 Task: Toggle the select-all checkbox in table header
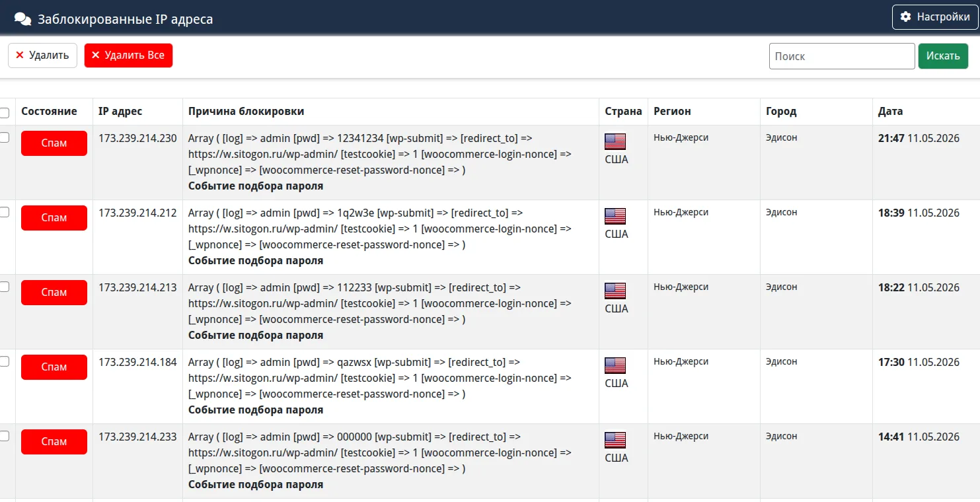pos(4,113)
